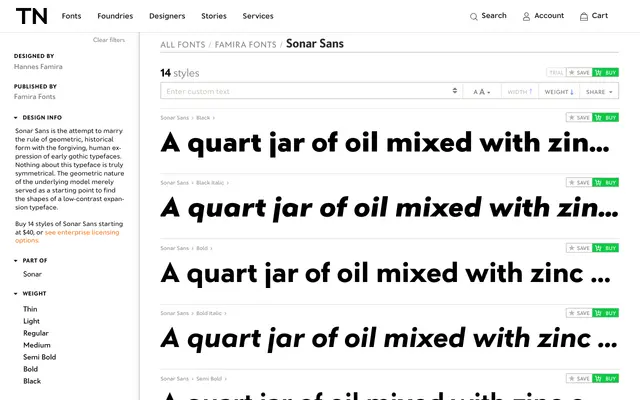Sort styles by Width

(520, 92)
